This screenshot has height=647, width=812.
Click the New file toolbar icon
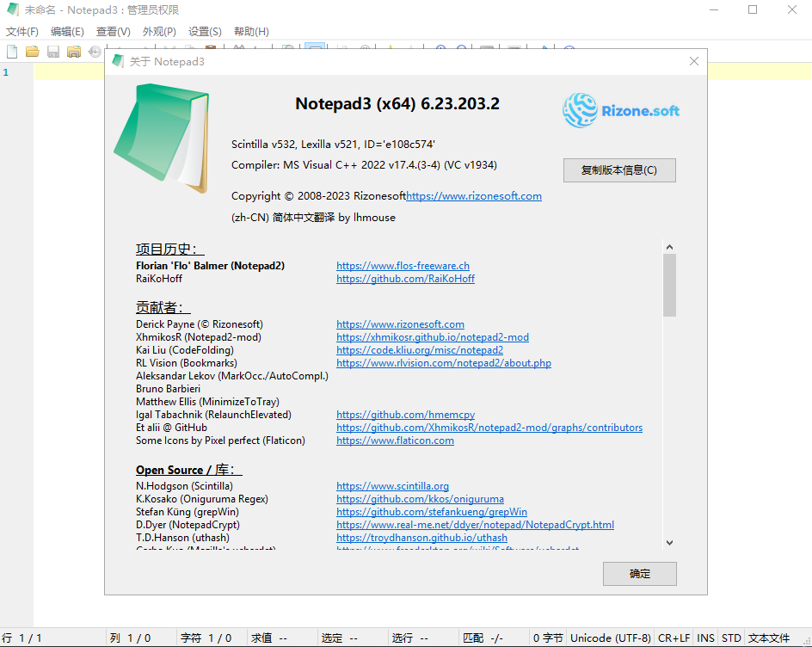[x=11, y=52]
